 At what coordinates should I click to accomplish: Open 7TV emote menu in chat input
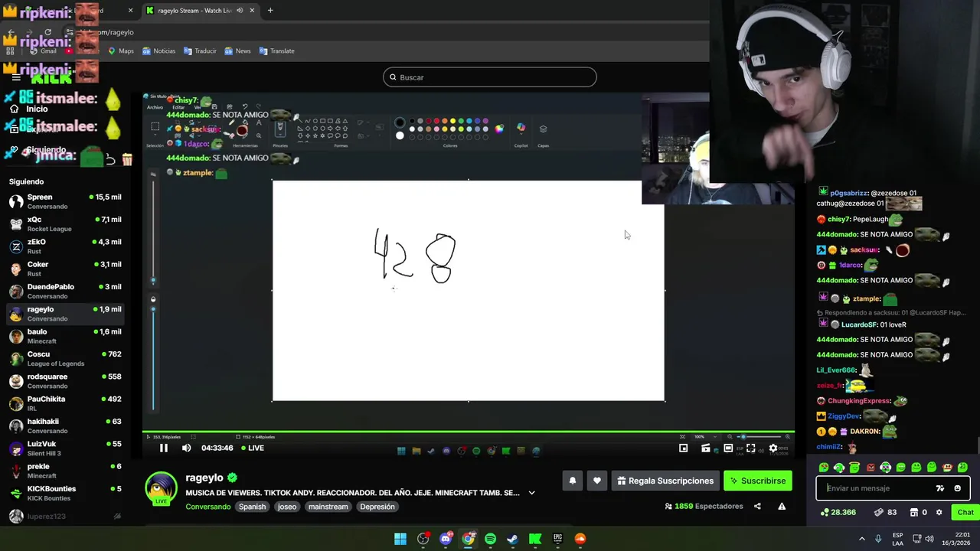[940, 488]
